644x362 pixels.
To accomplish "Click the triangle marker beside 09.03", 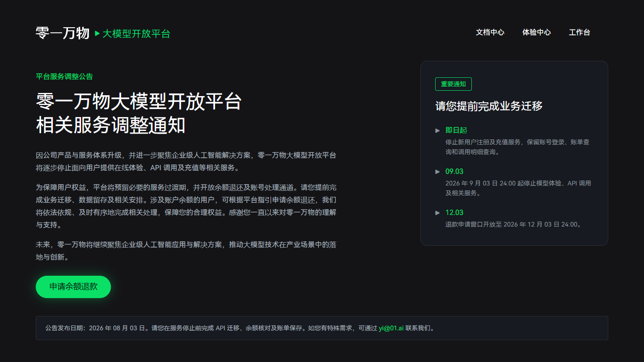I will [438, 172].
